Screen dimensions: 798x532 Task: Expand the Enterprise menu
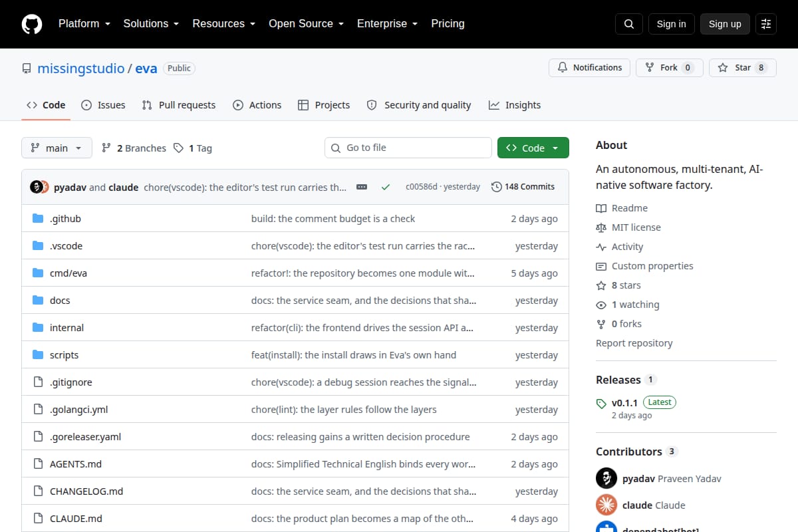point(387,24)
